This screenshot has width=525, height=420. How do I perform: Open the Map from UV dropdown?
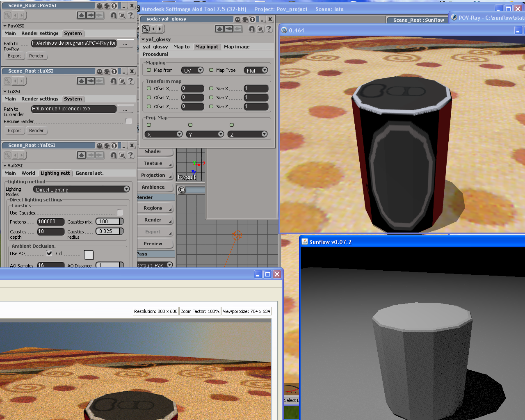coord(192,71)
